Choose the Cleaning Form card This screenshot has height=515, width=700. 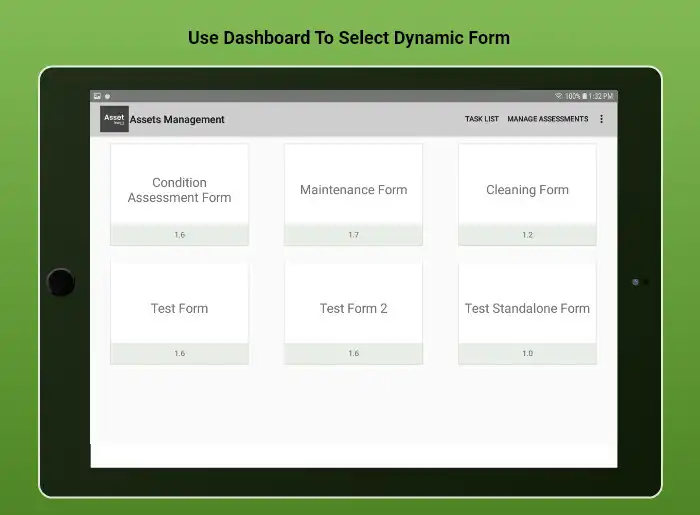527,190
